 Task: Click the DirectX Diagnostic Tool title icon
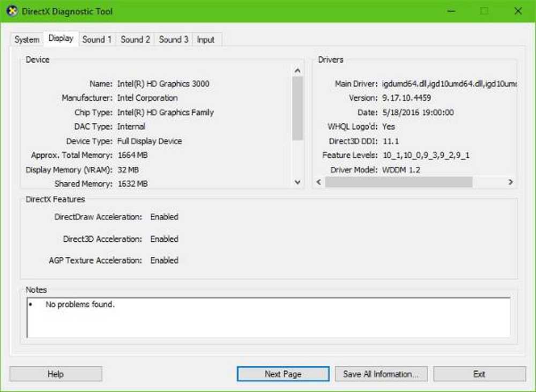click(12, 11)
